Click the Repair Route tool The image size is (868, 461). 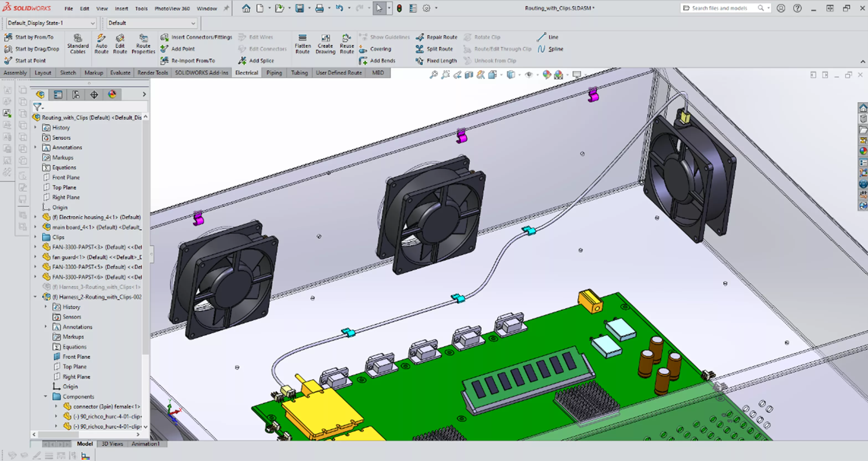tap(436, 37)
